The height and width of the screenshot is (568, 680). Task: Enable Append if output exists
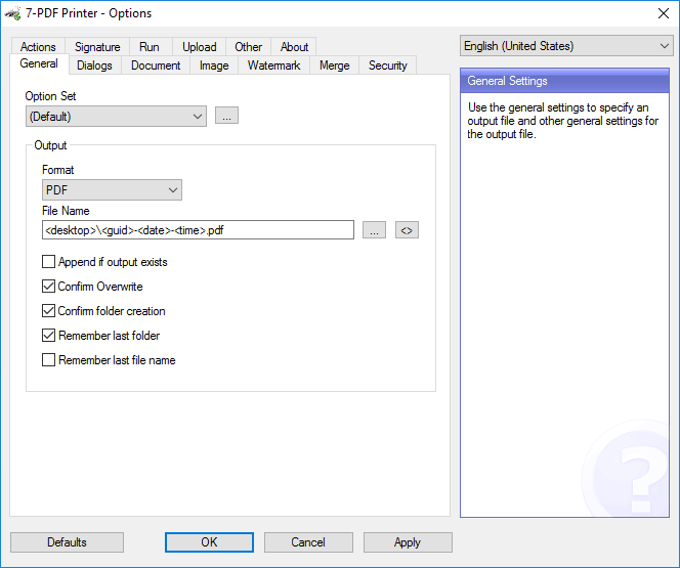(49, 262)
